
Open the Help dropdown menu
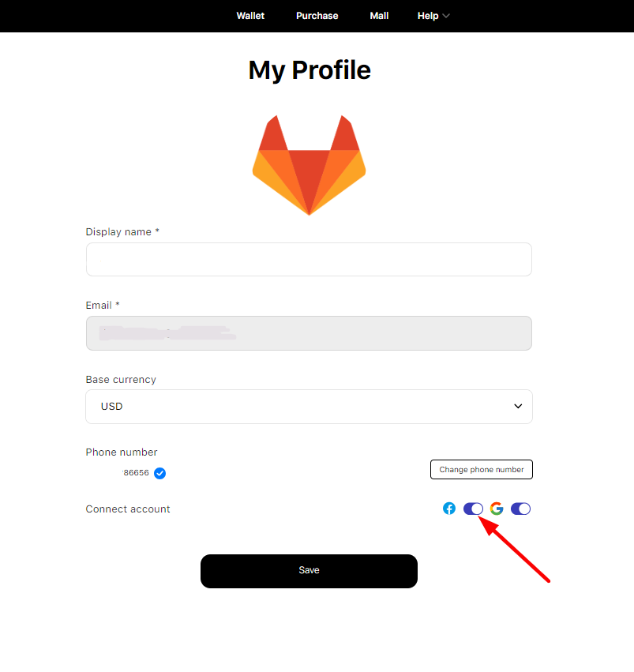click(x=433, y=16)
